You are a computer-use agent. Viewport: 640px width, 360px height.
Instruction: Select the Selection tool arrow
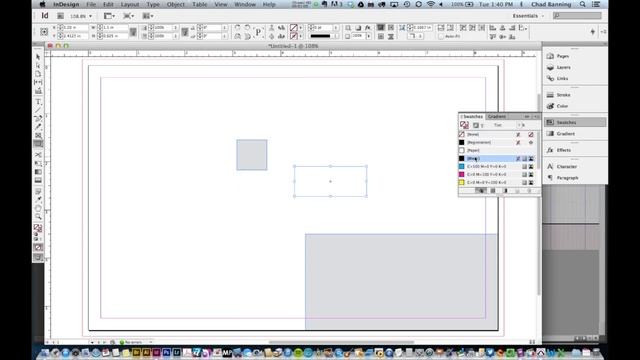(38, 57)
